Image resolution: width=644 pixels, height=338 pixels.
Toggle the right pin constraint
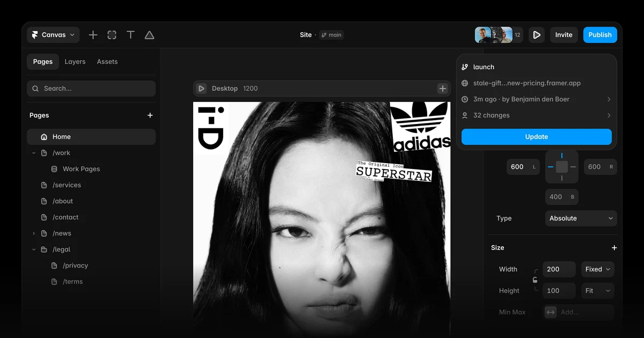click(x=573, y=167)
